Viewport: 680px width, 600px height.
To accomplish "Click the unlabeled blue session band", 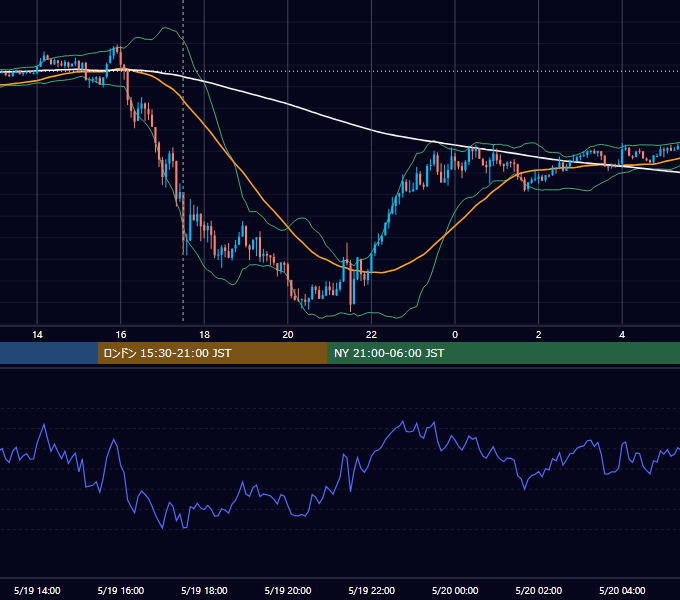I will click(49, 353).
